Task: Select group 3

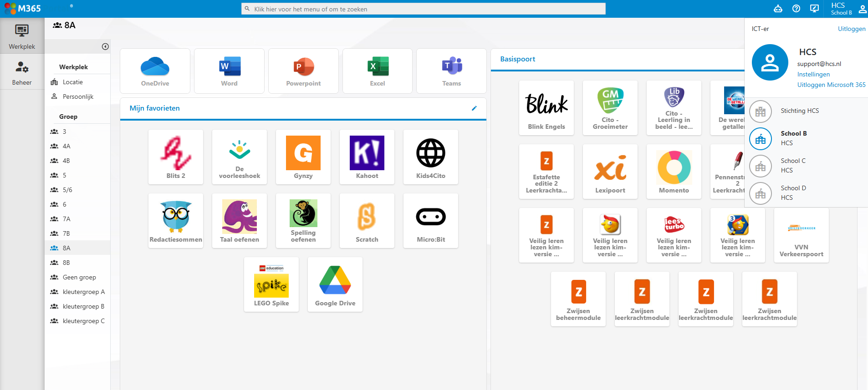Action: (x=77, y=132)
